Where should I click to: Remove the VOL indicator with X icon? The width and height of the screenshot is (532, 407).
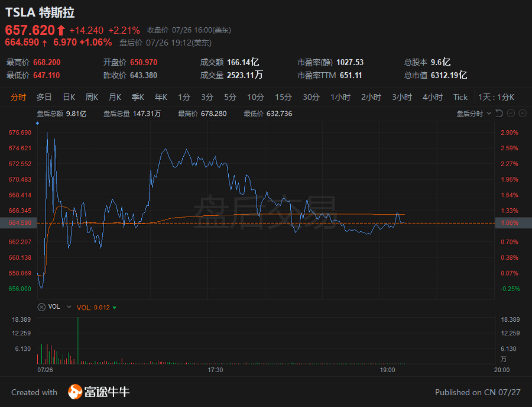click(41, 307)
